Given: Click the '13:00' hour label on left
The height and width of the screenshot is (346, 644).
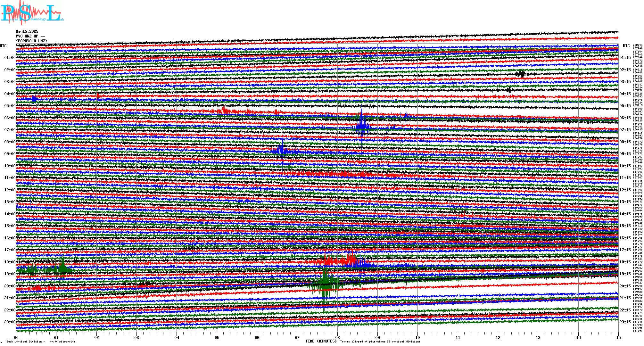Looking at the screenshot, I should [10, 202].
